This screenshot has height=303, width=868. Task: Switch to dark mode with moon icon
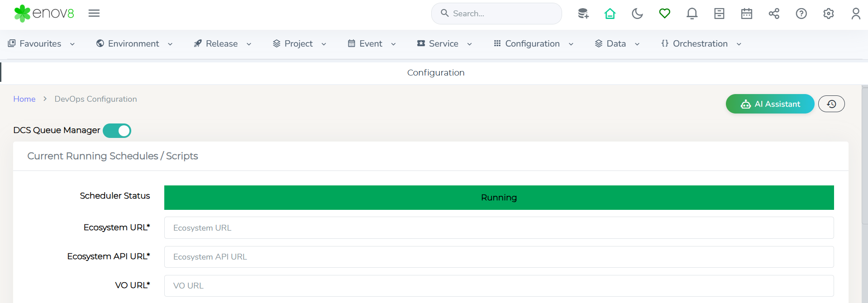637,14
